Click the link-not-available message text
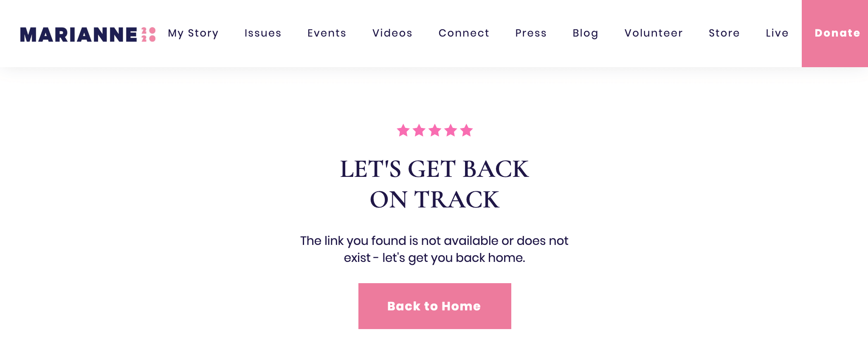Viewport: 868px width, 358px height. [434, 249]
